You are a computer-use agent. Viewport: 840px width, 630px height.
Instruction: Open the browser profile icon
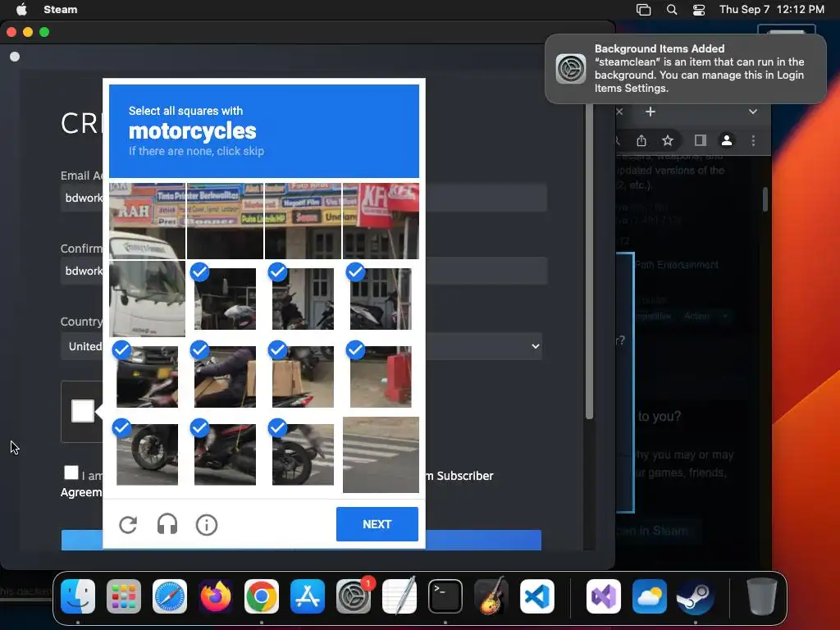[727, 140]
